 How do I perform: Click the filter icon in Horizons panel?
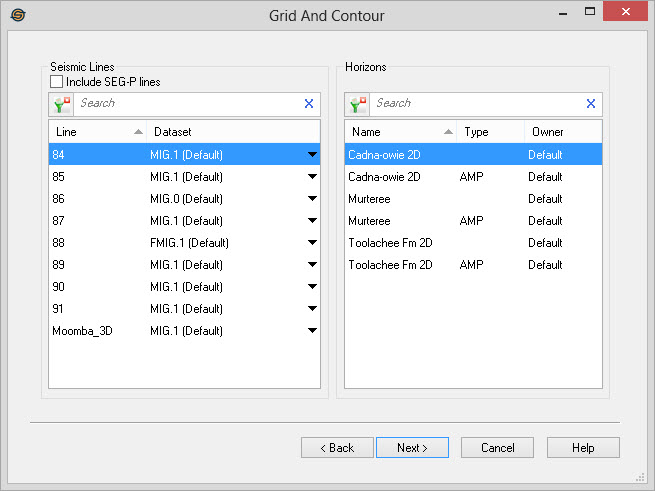(357, 104)
